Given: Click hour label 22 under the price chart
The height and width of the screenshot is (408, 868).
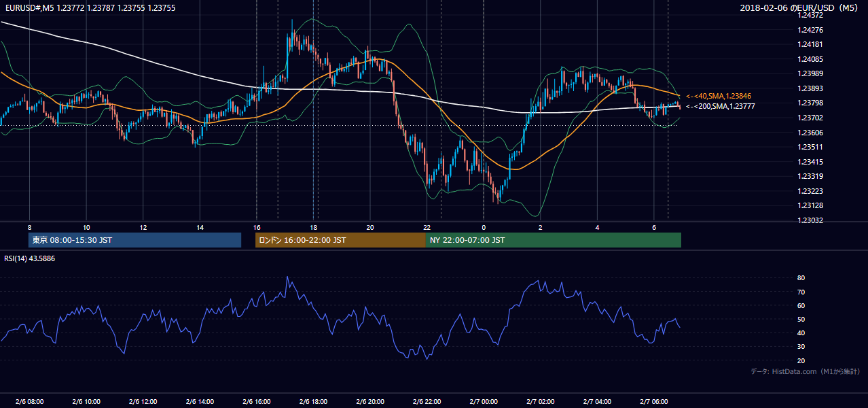Looking at the screenshot, I should point(427,227).
